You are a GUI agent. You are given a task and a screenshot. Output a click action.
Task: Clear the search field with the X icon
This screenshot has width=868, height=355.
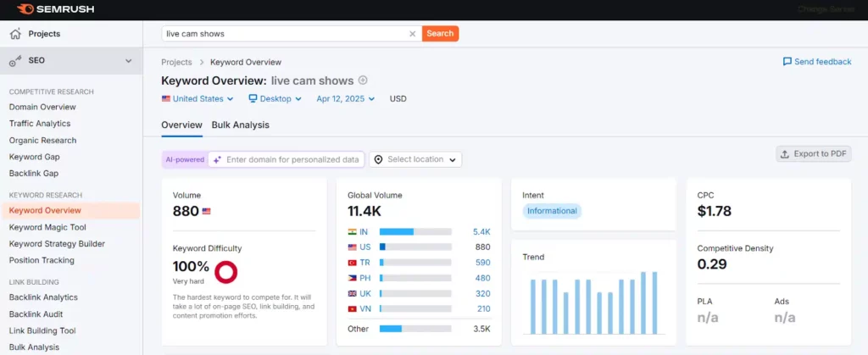pyautogui.click(x=413, y=34)
